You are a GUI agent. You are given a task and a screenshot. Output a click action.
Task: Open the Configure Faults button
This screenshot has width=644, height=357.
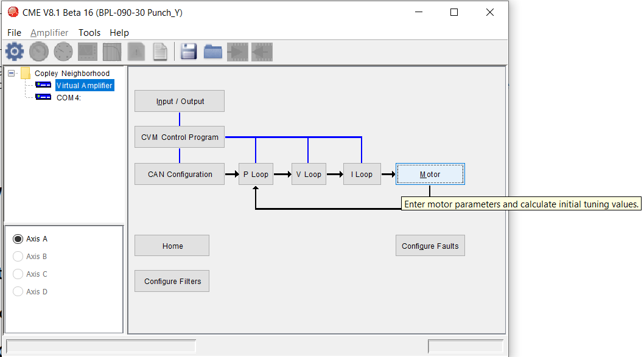click(x=430, y=246)
